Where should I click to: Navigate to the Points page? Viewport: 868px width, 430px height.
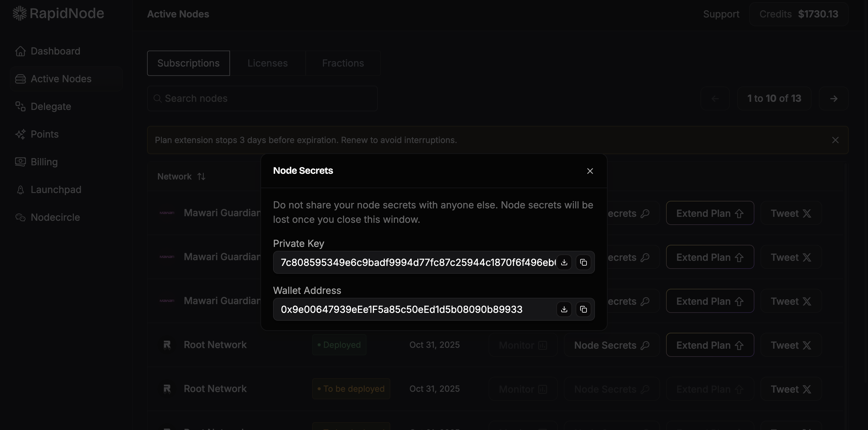[x=45, y=134]
